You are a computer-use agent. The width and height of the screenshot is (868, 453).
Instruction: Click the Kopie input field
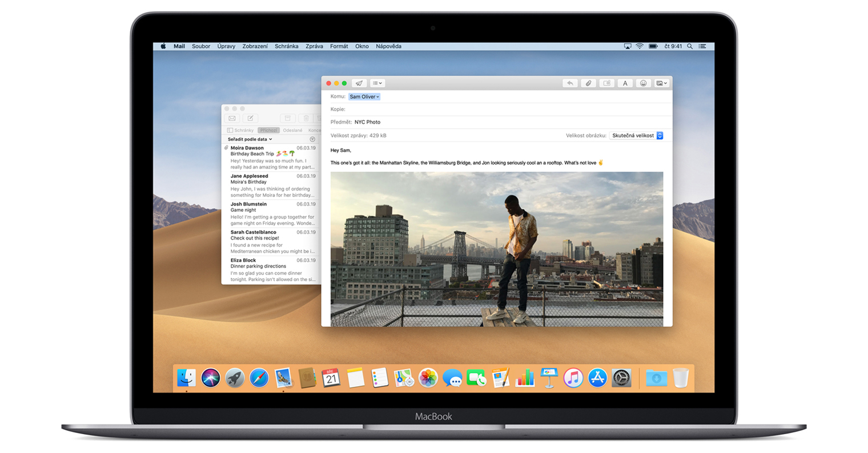click(x=503, y=109)
